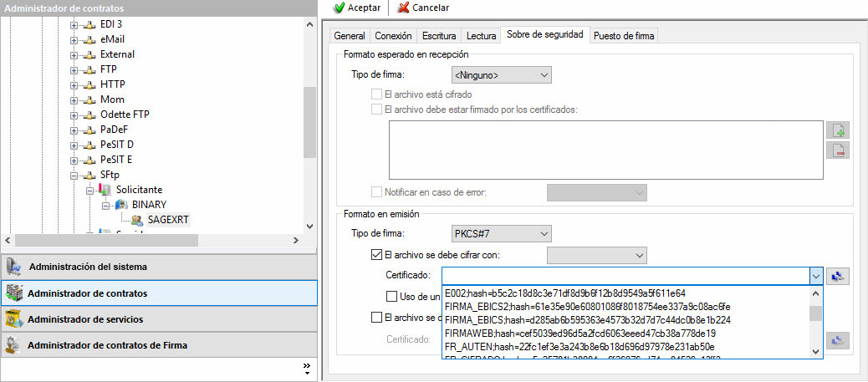The width and height of the screenshot is (868, 382).
Task: Click the remove certificate icon beside the list
Action: (838, 150)
